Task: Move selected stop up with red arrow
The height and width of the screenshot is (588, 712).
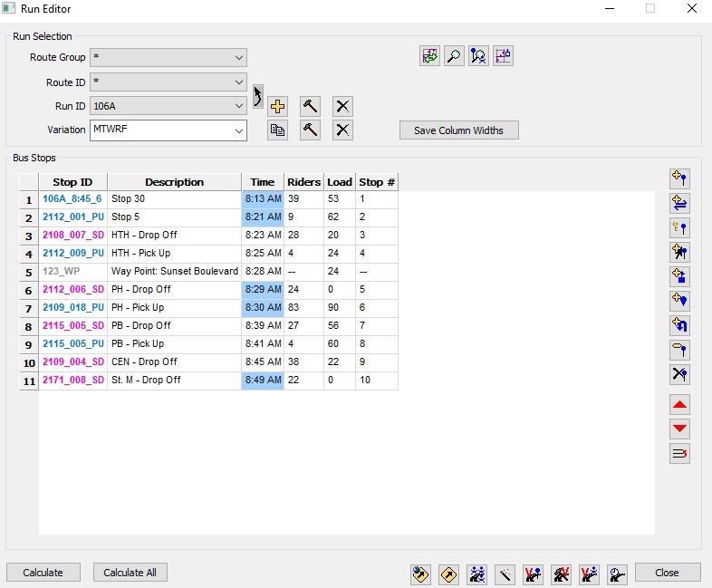Action: pos(679,405)
